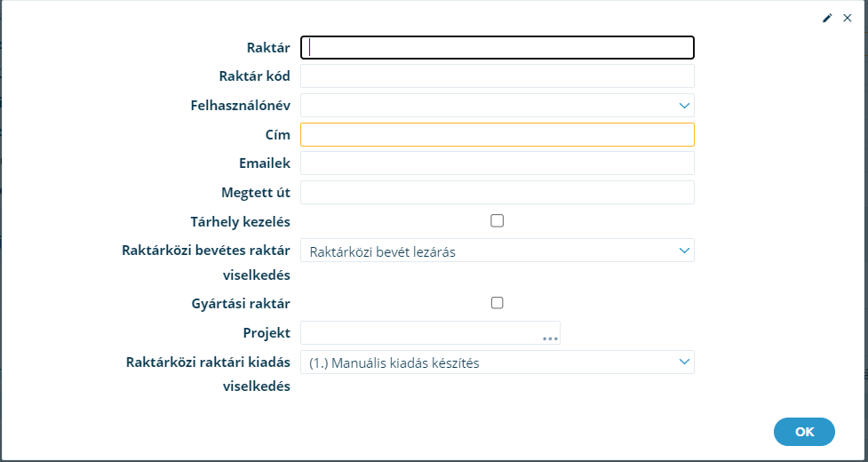Click the Tárhely kezelés label text
Viewport: 868px width, 462px height.
pos(240,222)
